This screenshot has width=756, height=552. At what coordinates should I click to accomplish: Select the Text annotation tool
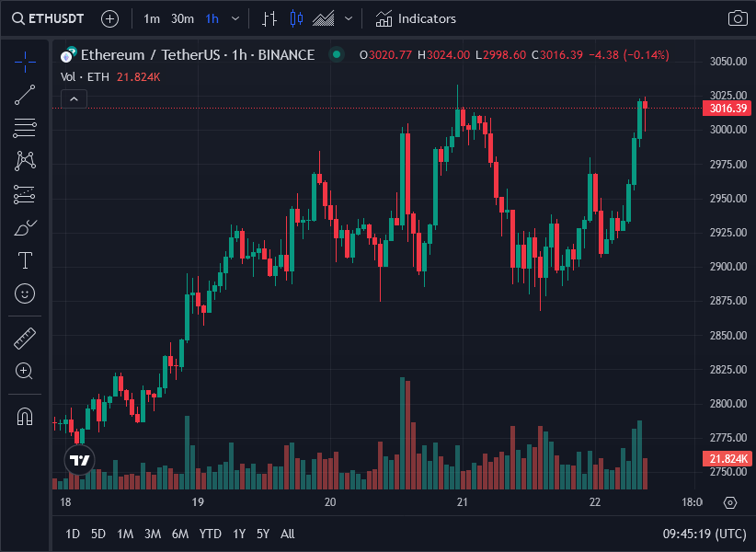click(x=25, y=260)
